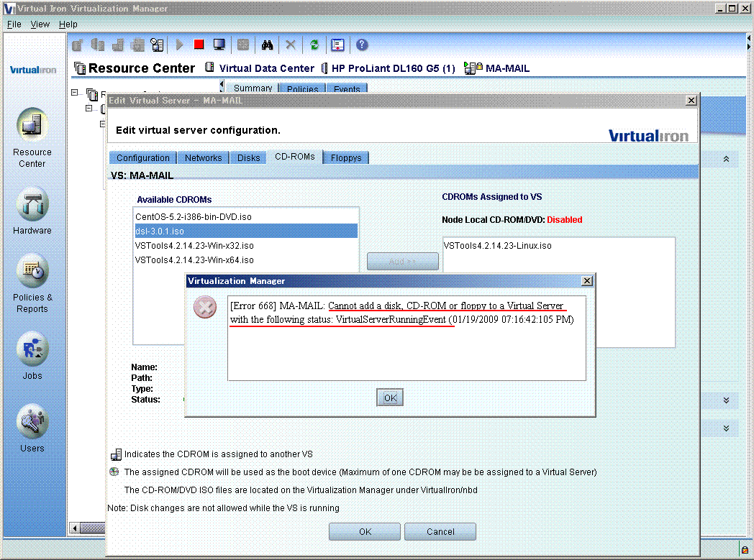Collapse the second-level tree node expander

coord(88,108)
